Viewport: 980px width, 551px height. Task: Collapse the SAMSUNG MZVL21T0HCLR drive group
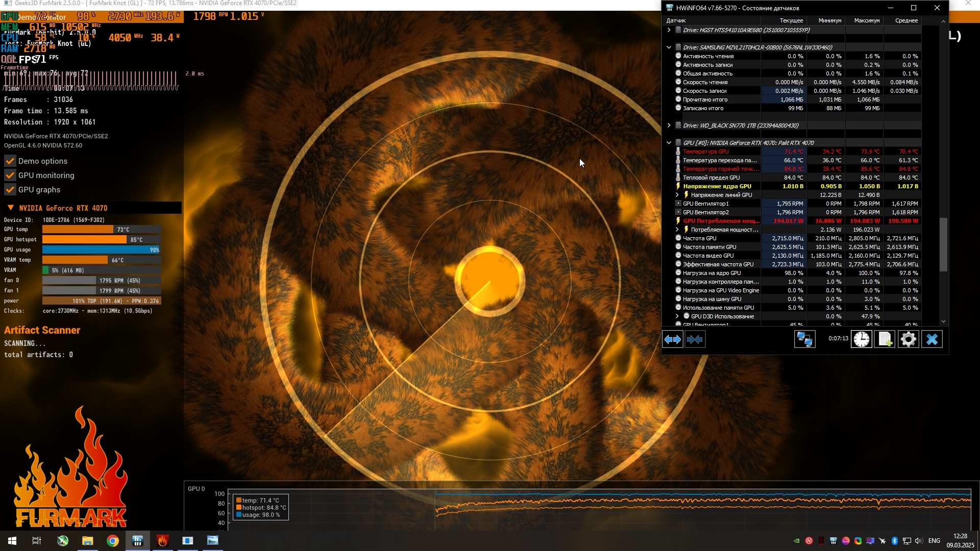coord(669,47)
